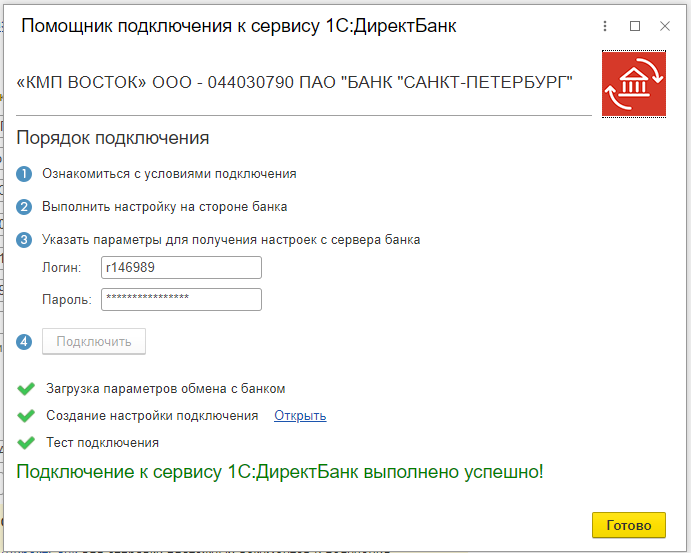Finish by clicking Готово
Screen dimensions: 691x553
628,525
